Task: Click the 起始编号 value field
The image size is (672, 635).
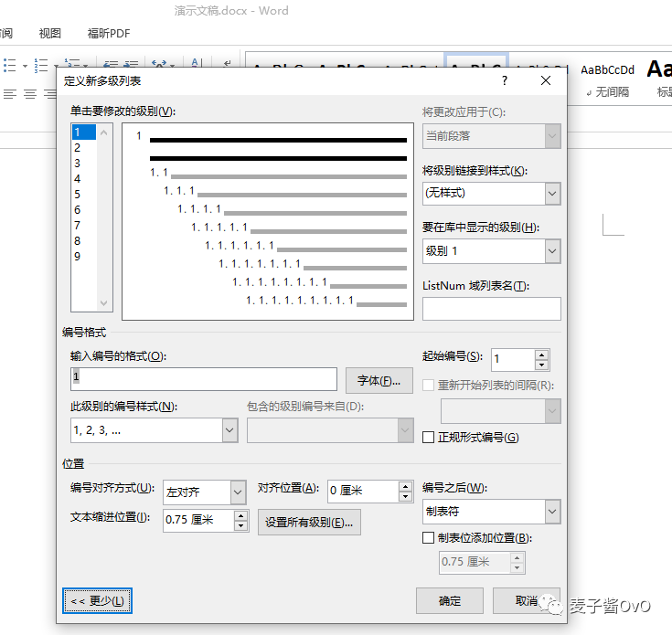Action: coord(514,360)
